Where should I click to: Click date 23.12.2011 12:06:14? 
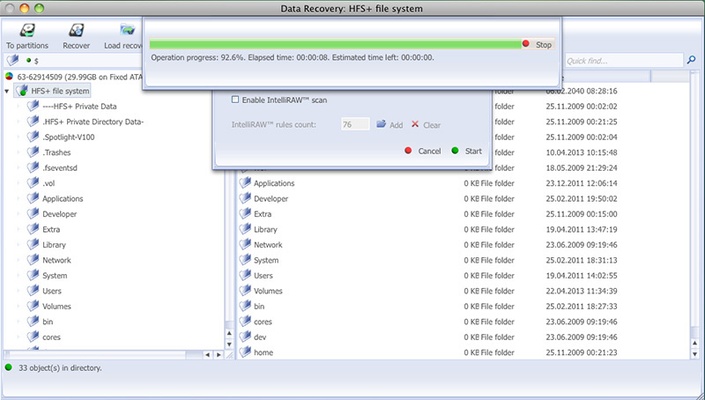click(x=581, y=183)
